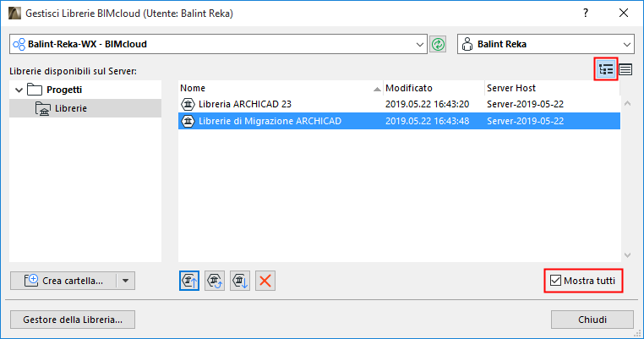Sort by the Nome column header
Image resolution: width=644 pixels, height=339 pixels.
tap(281, 88)
